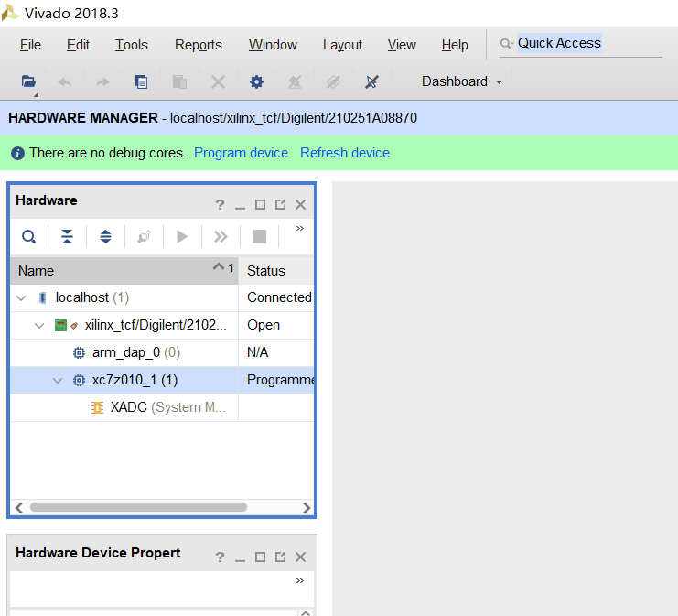Screen dimensions: 678x616
Task: Open the Layout menu
Action: coord(342,45)
